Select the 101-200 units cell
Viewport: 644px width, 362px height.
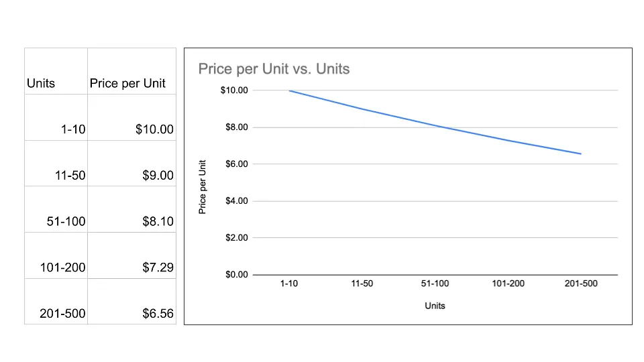point(56,255)
